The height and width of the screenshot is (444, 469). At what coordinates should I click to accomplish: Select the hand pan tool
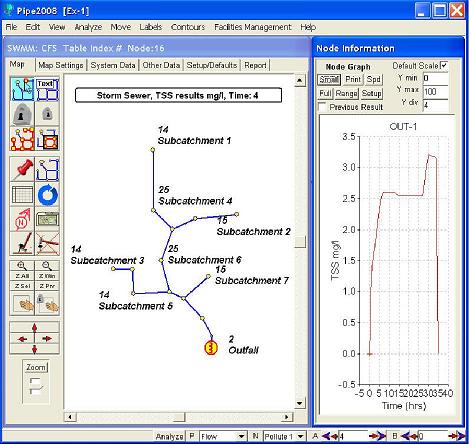[x=22, y=304]
